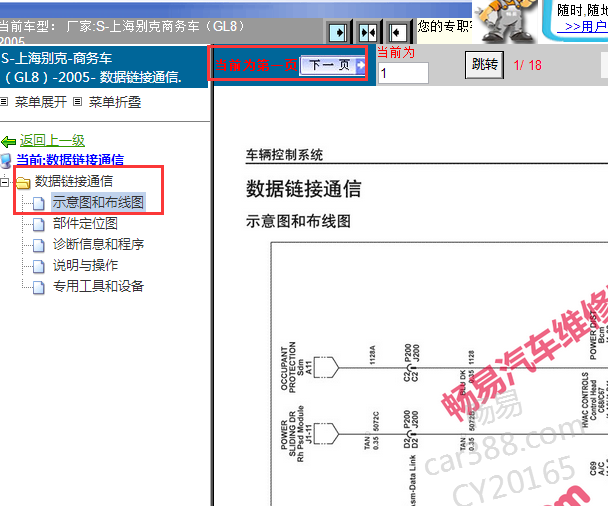Click 当前为第一页 status text

point(256,65)
